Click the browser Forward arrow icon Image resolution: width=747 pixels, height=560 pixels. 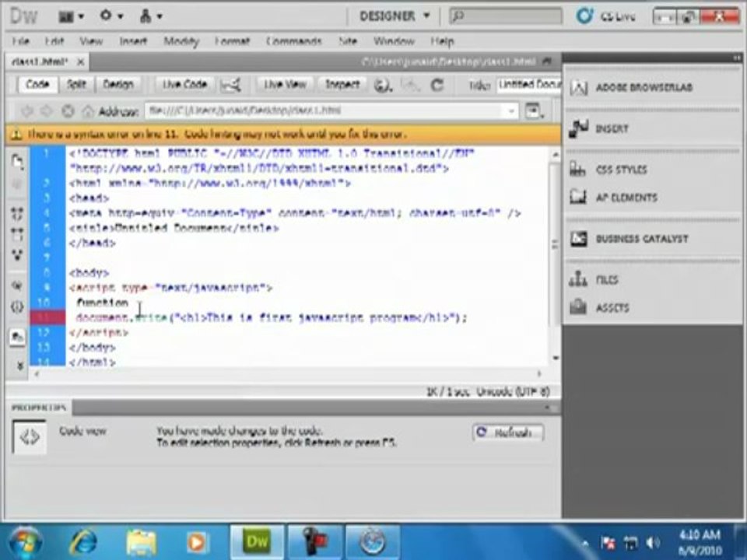pos(47,111)
